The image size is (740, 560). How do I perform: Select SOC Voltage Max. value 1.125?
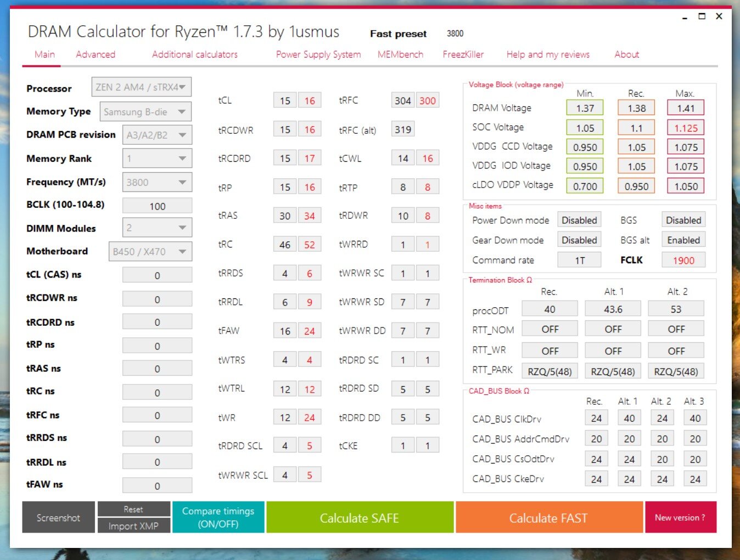686,128
